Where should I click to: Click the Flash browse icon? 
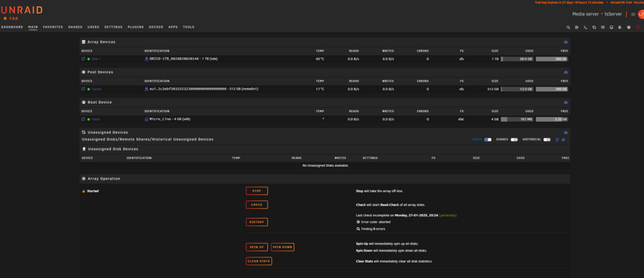(x=83, y=119)
